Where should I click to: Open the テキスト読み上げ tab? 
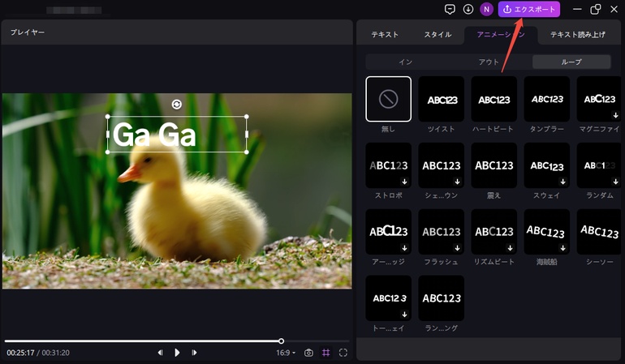click(576, 35)
